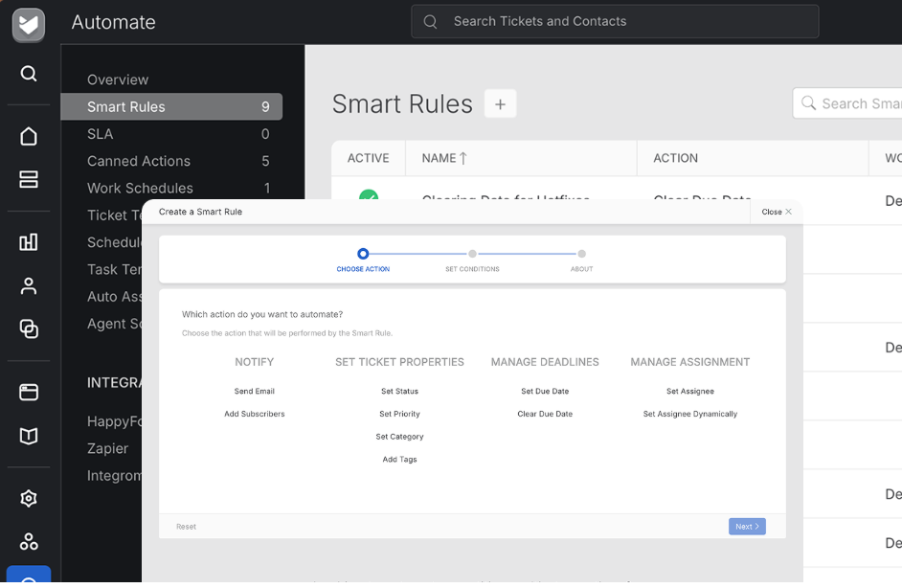Choose the Send Email action
902x588 pixels.
click(255, 392)
